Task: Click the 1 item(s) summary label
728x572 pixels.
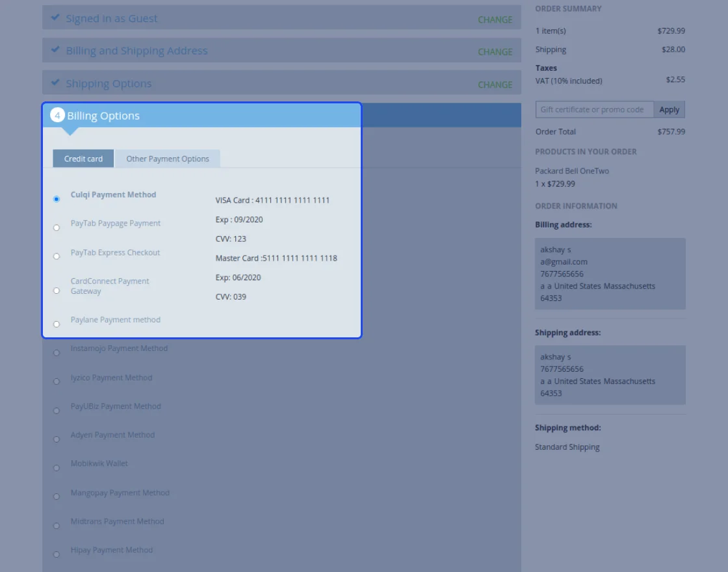Action: coord(551,31)
